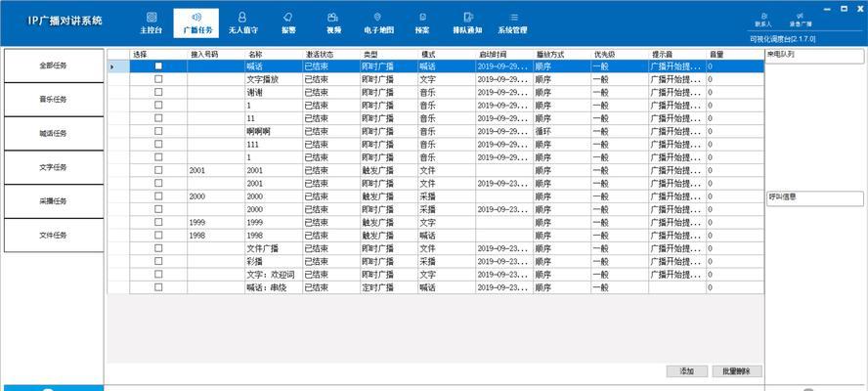Sort by the 类型 type column header
The image size is (868, 391).
click(389, 55)
